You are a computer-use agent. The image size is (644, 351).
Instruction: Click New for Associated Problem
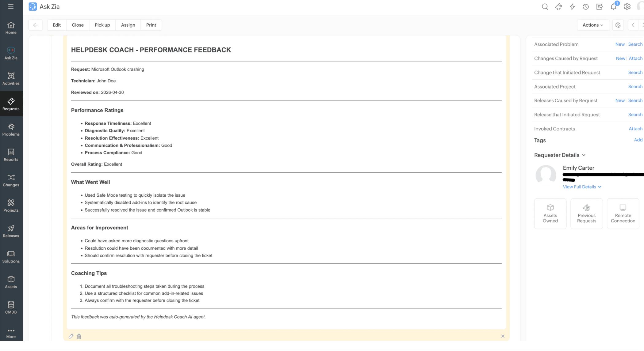620,44
